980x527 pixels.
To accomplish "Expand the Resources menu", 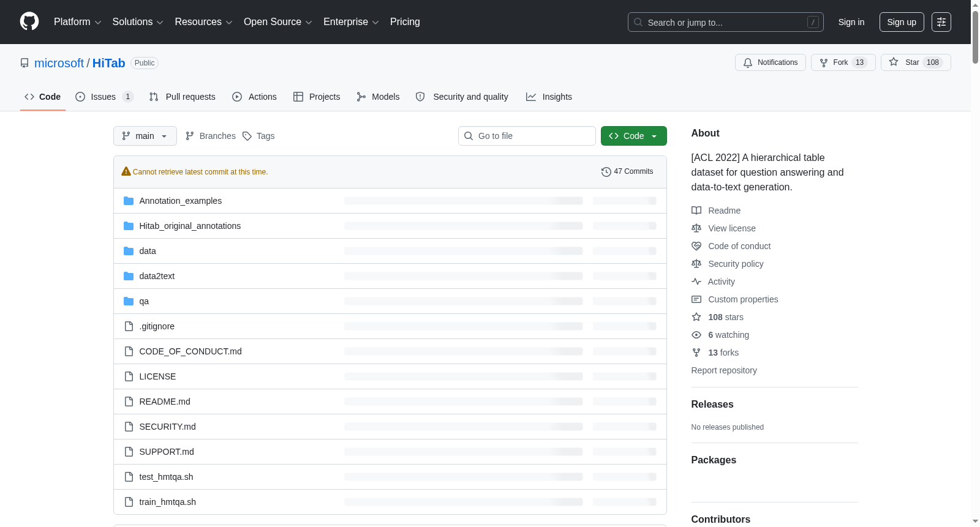I will 203,22.
